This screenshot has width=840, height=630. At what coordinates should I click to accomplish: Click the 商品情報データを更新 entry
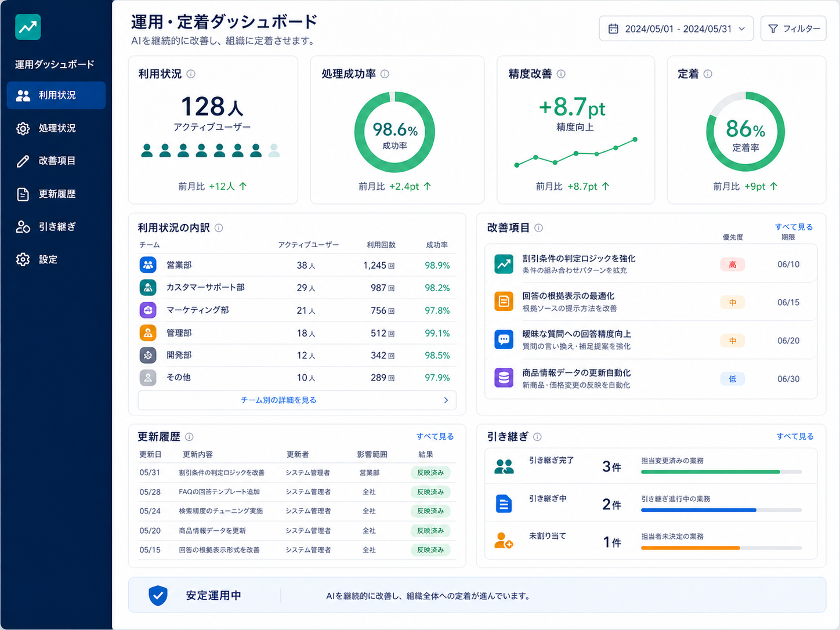212,531
